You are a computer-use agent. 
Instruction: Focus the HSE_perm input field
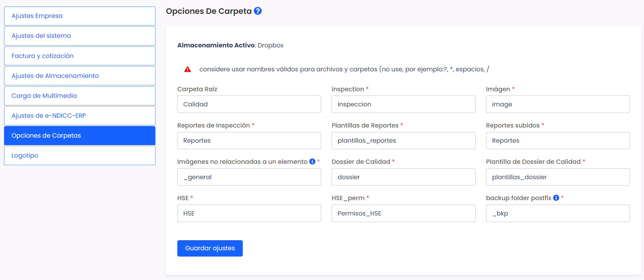[403, 213]
